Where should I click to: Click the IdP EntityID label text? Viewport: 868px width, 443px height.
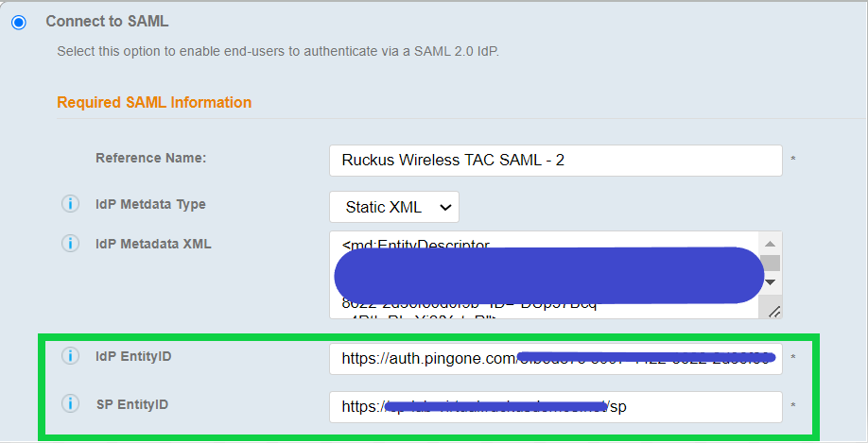pos(133,356)
